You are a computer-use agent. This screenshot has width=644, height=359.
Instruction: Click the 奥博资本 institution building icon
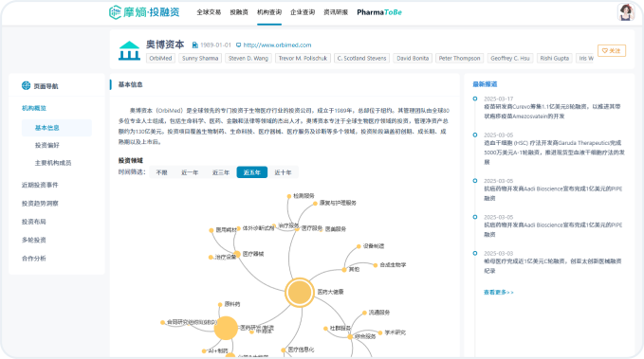point(129,51)
